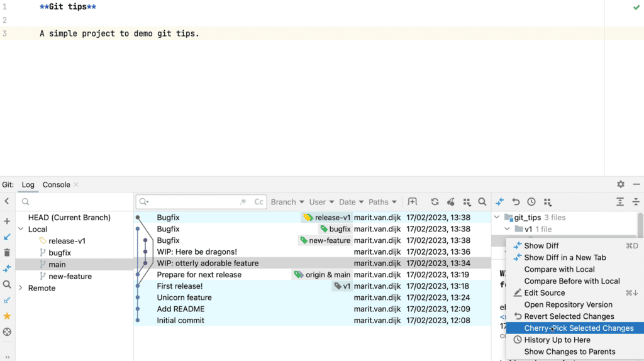Close the Console tab
644x361 pixels.
tap(76, 185)
